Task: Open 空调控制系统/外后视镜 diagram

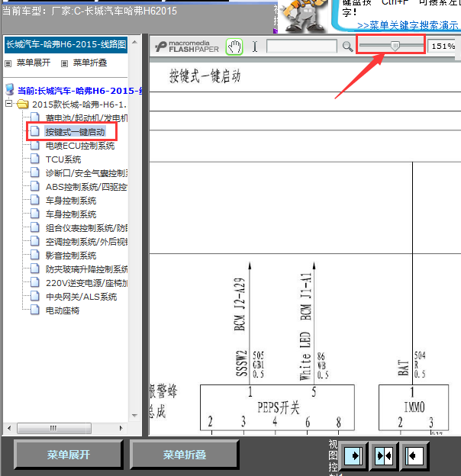Action: 86,242
